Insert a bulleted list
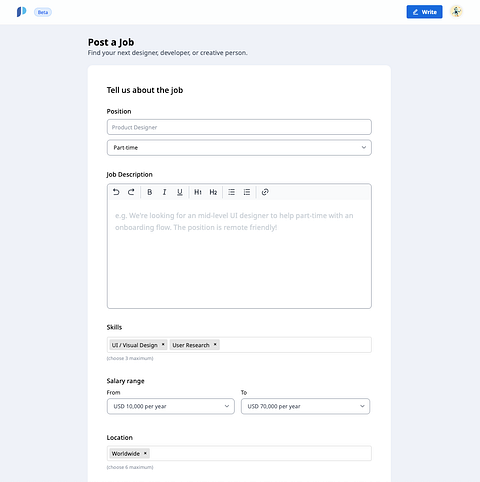480x482 pixels. (x=231, y=192)
